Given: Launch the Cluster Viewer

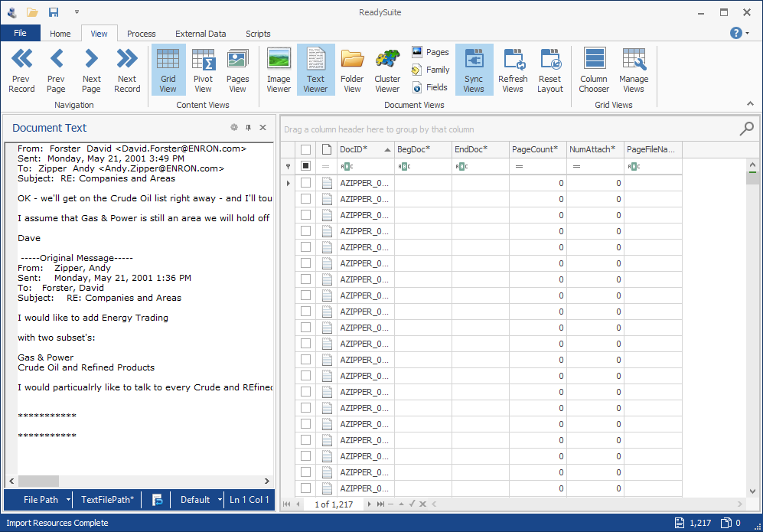Looking at the screenshot, I should (387, 70).
